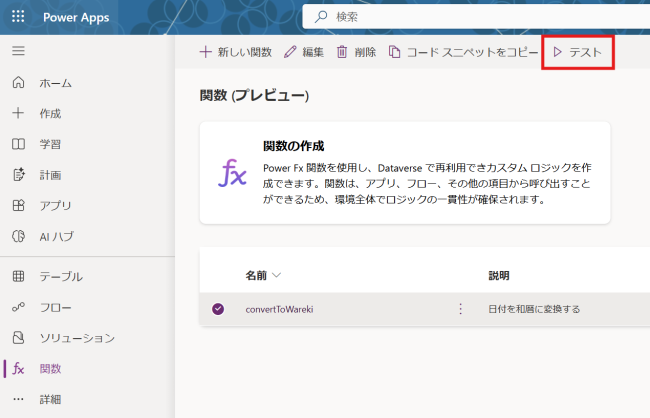650x418 pixels.
Task: Click the アプリ grid icon
Action: (x=18, y=206)
